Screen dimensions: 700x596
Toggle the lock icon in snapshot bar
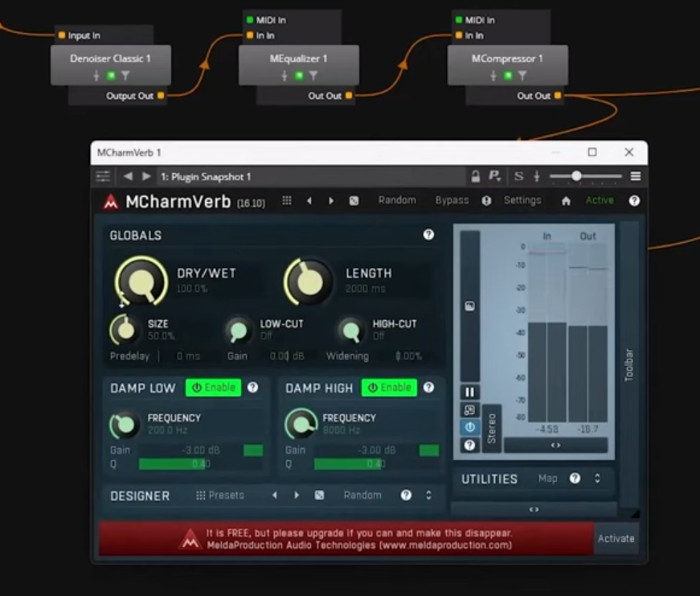coord(476,176)
